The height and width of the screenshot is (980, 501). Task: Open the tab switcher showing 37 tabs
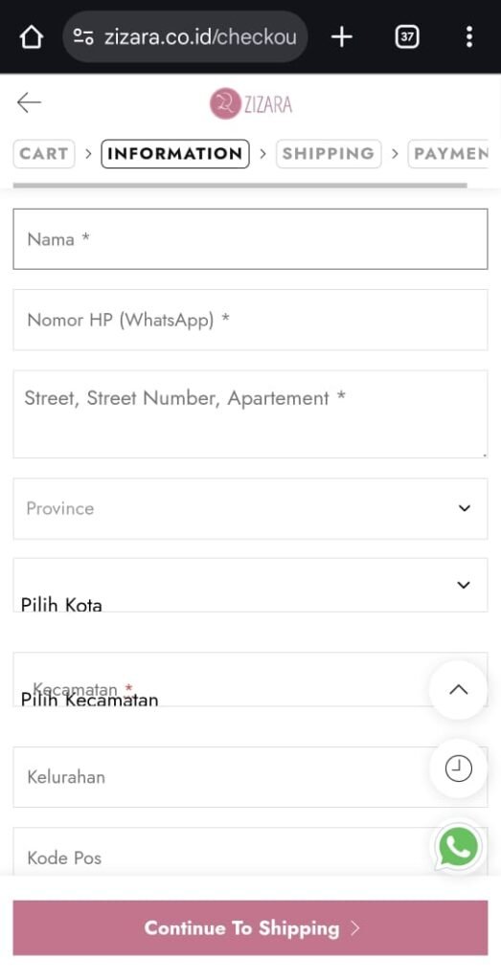[407, 37]
